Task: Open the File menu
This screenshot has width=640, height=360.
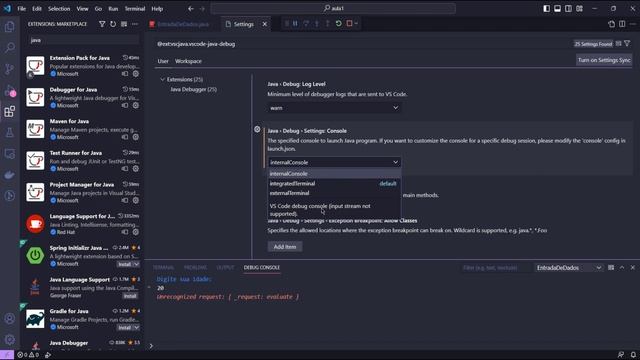Action: click(x=22, y=9)
